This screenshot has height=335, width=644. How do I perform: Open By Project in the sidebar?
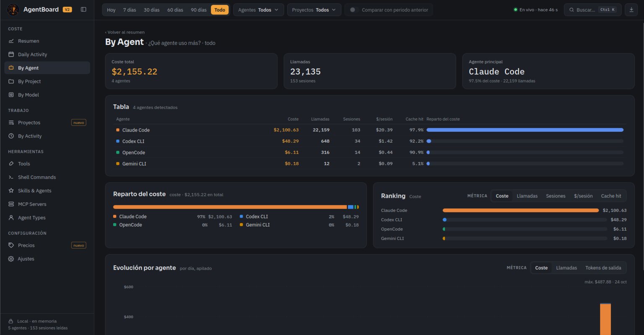tap(47, 81)
